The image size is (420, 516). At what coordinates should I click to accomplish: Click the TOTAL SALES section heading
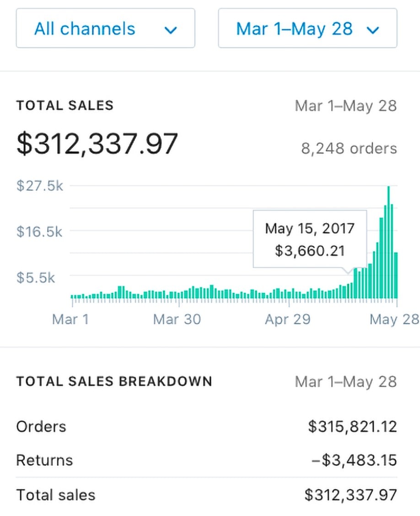point(65,105)
